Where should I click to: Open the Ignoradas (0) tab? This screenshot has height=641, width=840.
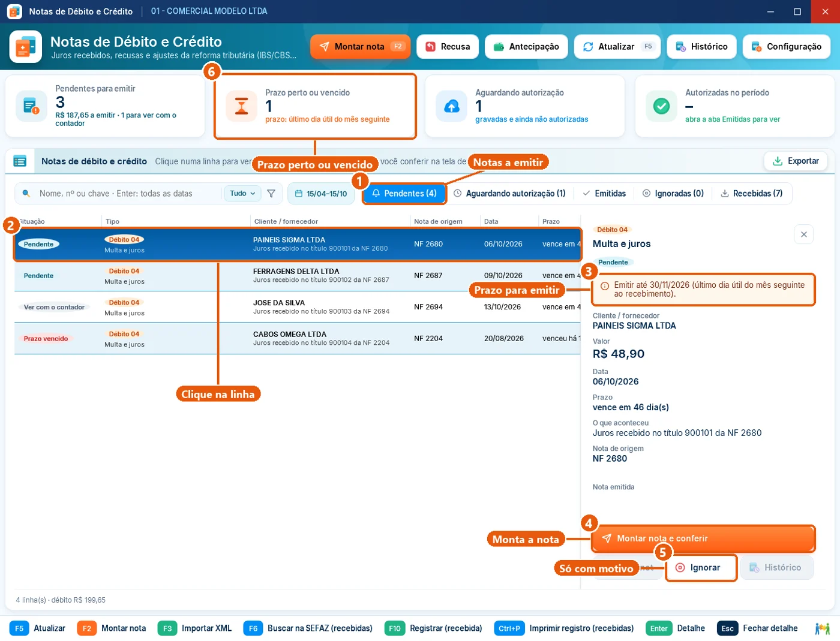(673, 194)
